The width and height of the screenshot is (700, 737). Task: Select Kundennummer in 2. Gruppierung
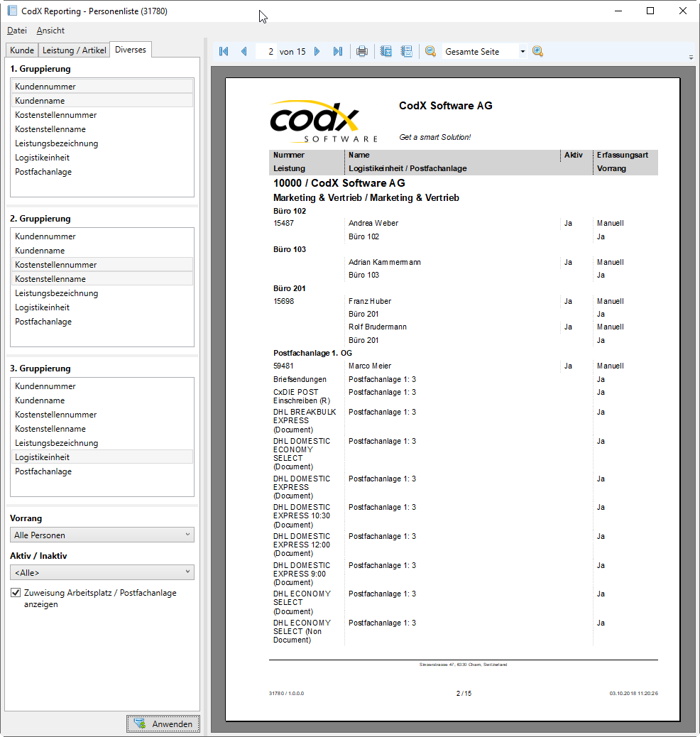click(x=102, y=236)
